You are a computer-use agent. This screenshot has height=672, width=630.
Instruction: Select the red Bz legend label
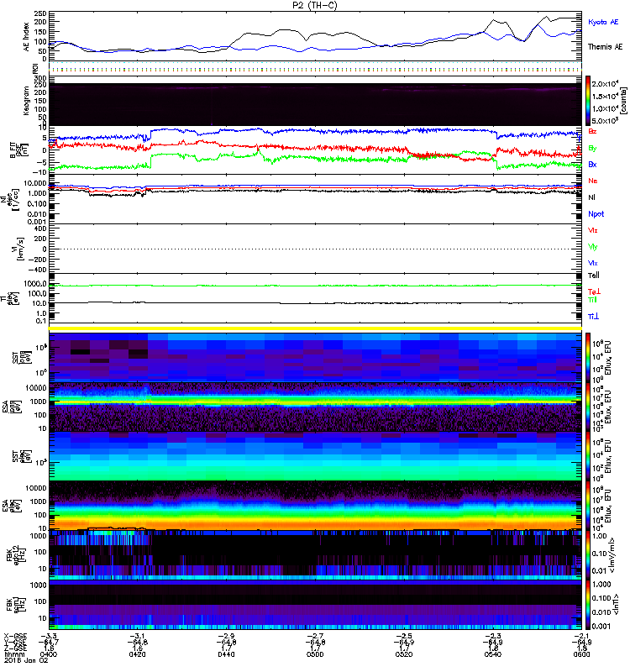coord(592,131)
